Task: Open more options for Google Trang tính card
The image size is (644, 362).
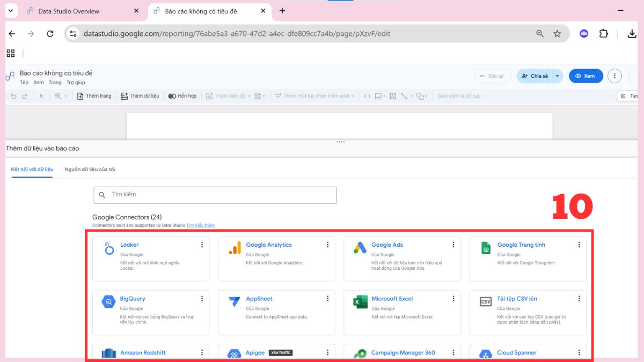Action: [579, 245]
